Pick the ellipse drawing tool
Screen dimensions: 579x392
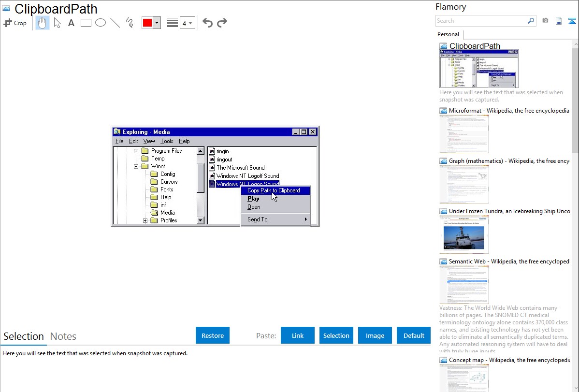[101, 23]
